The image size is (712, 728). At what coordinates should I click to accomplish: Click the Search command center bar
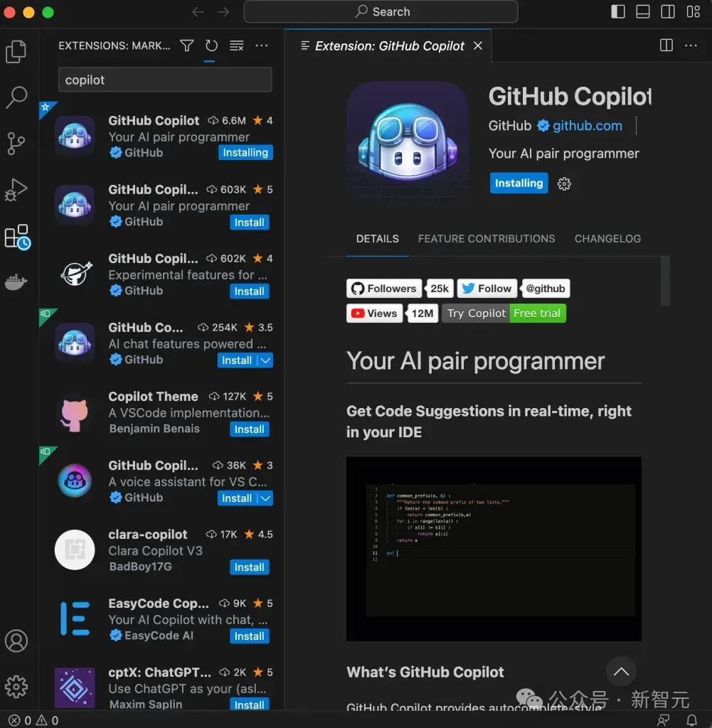[x=381, y=11]
